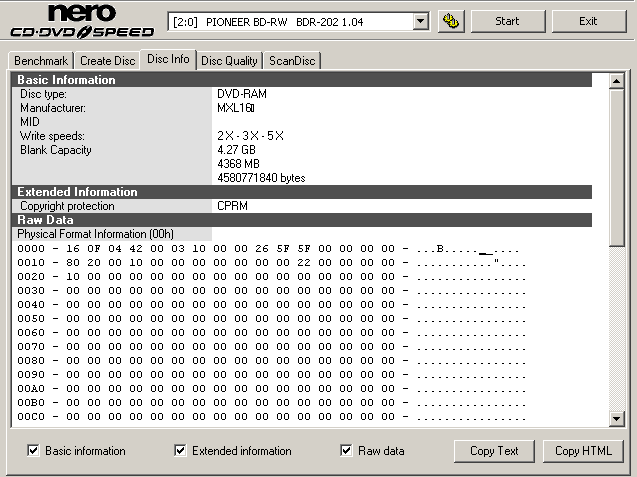Click the 4580771840 bytes value

pyautogui.click(x=261, y=178)
